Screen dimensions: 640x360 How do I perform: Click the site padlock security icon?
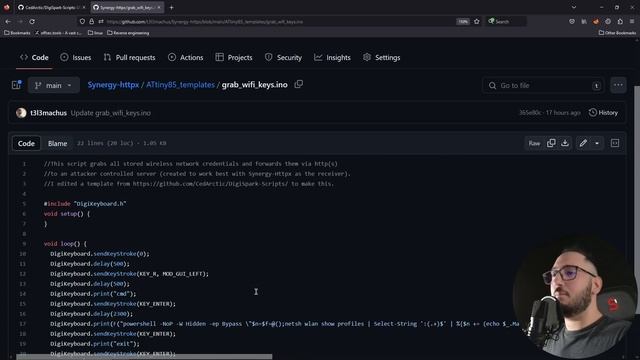pyautogui.click(x=91, y=21)
